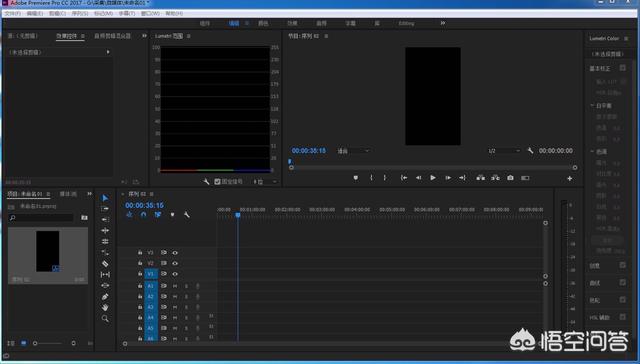640x364 pixels.
Task: Collapse 色调 section in Lumetri Color
Action: (592, 151)
